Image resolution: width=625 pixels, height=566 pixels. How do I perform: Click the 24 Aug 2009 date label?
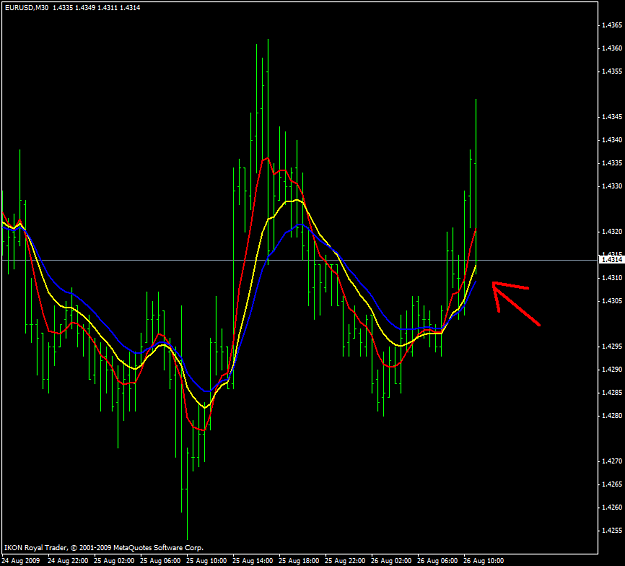21,561
